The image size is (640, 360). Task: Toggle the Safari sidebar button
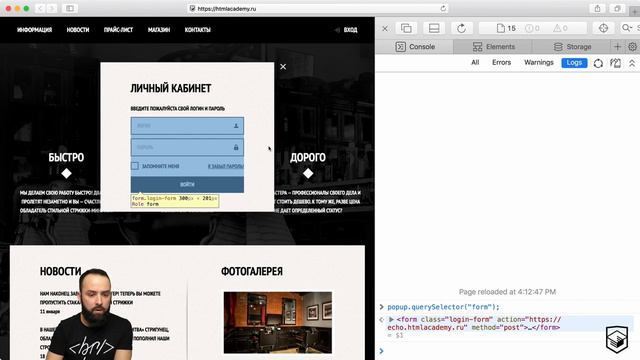tap(70, 8)
